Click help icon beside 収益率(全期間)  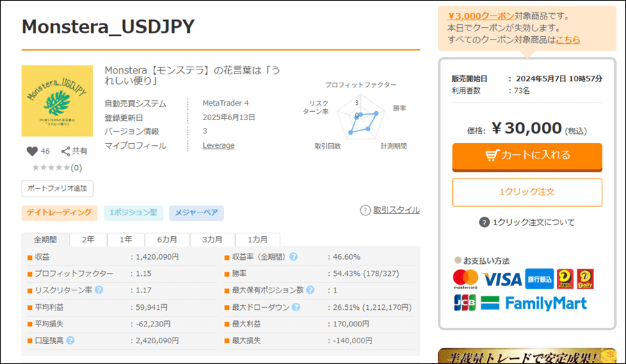tap(294, 257)
